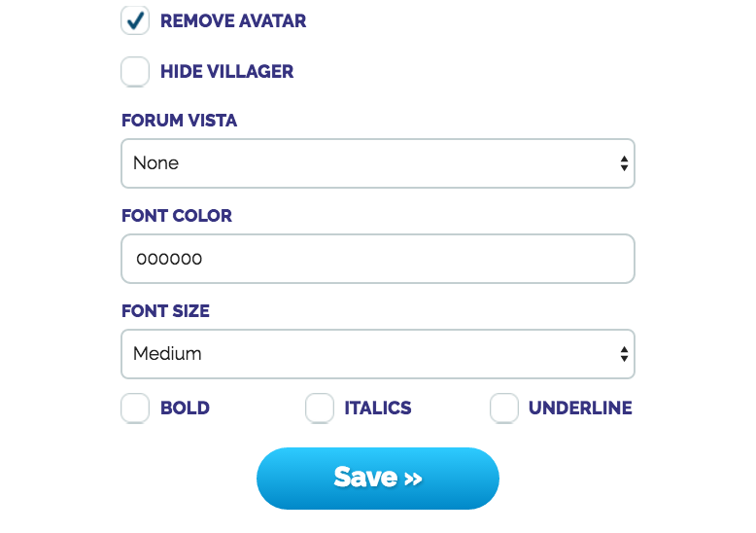This screenshot has height=533, width=756.
Task: Click the up-down arrows in Font Size select
Action: 624,354
